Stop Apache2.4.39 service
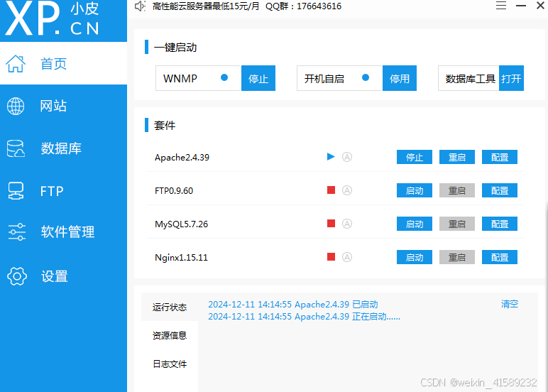Viewport: 548px width, 392px height. pyautogui.click(x=415, y=157)
